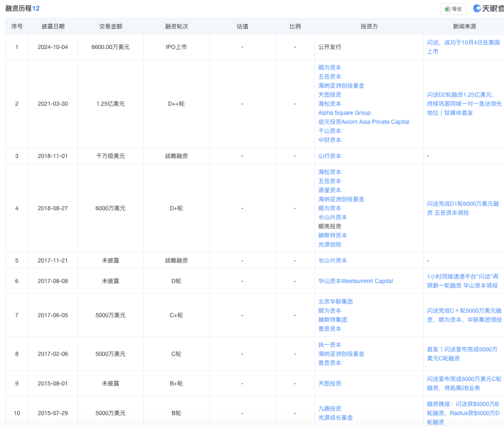Open 海纳亚洲创投基金 in the C轮 row
Viewport: 504px width, 427px height.
(341, 354)
